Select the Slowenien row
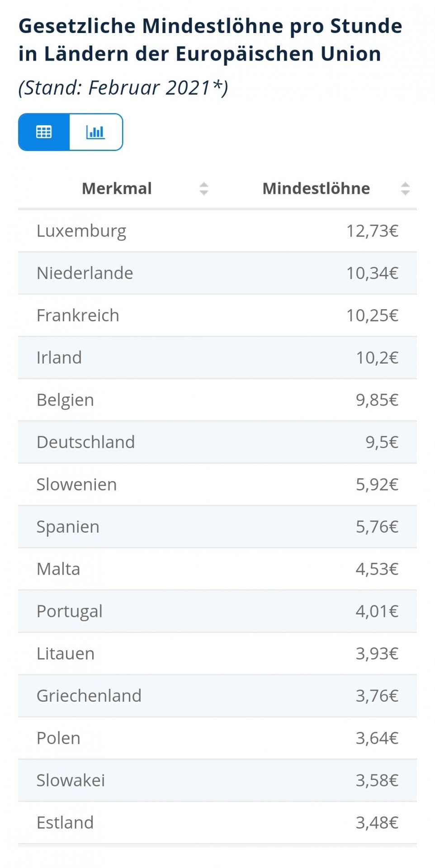Screen dimensions: 435x868 (217, 485)
